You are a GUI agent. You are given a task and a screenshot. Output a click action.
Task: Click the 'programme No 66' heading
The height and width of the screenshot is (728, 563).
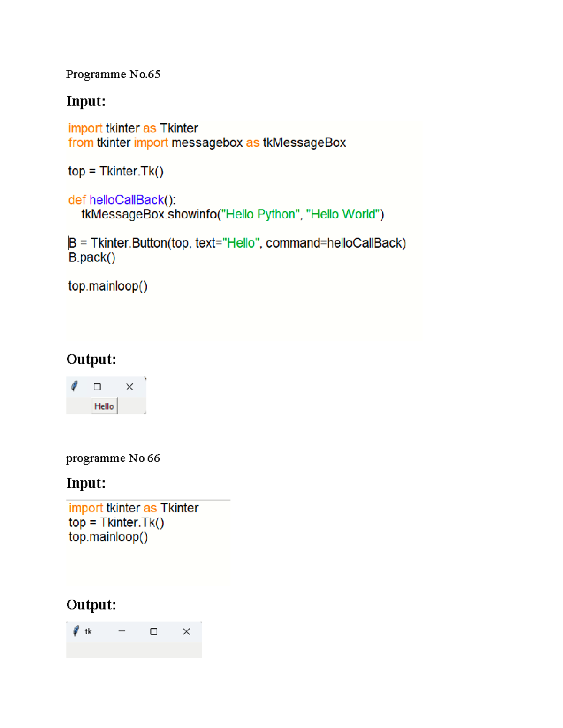tap(113, 458)
